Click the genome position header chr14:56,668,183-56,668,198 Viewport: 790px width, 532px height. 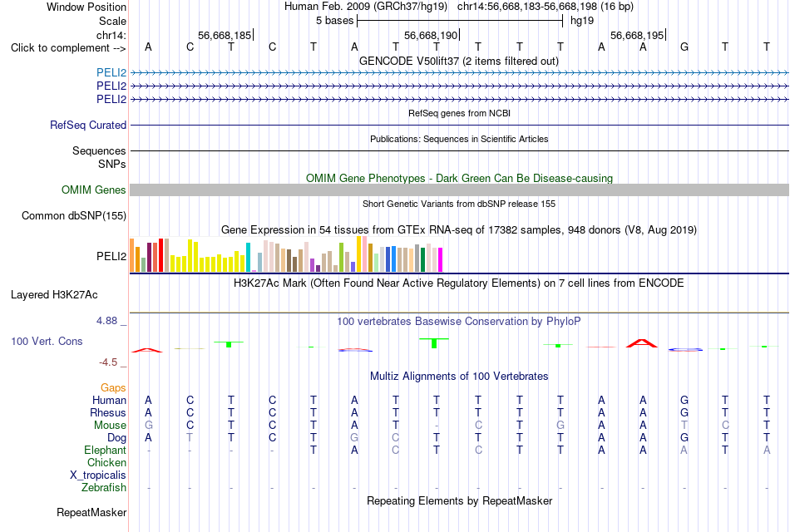point(546,7)
